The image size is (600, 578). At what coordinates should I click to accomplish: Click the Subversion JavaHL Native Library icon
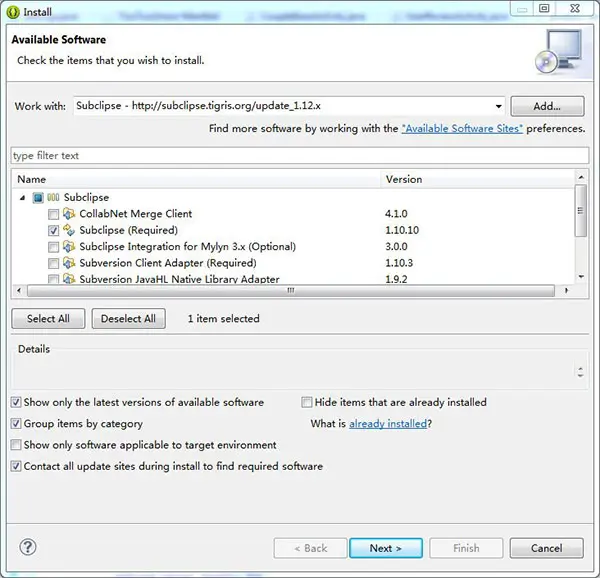[x=69, y=278]
